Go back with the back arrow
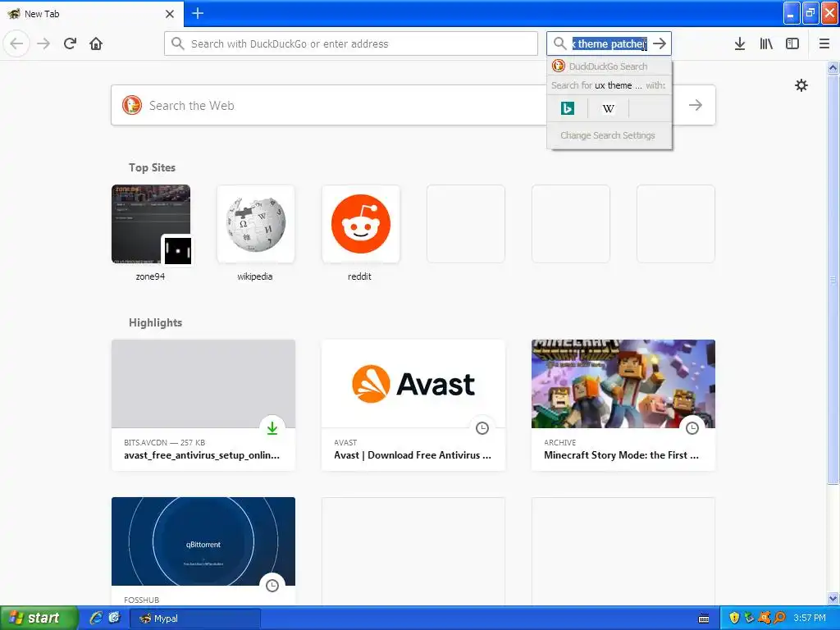Viewport: 840px width, 630px height. (x=16, y=43)
